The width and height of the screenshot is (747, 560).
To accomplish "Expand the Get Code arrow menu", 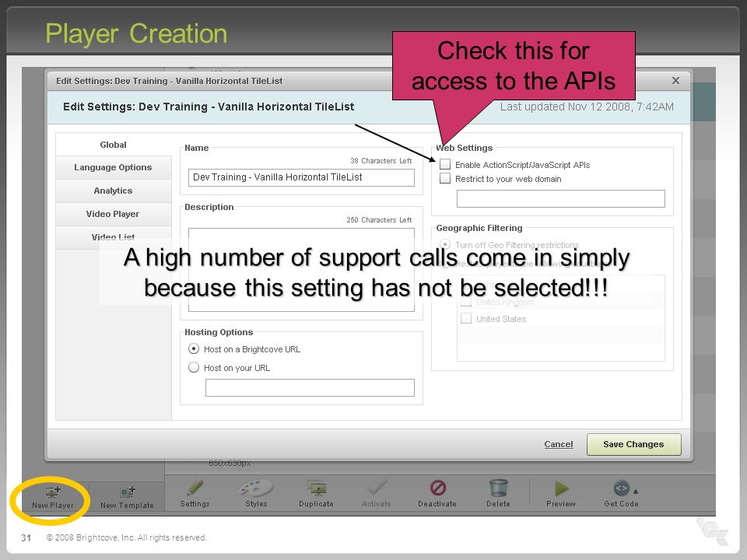I will pos(636,491).
